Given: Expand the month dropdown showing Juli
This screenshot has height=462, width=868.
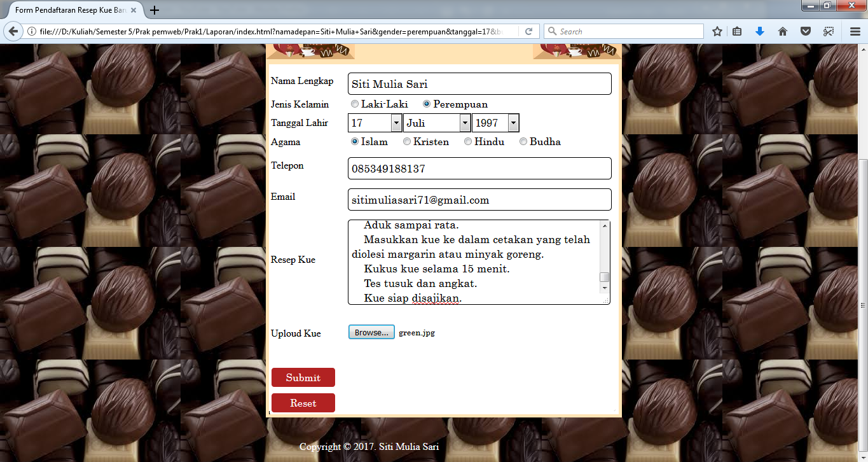Looking at the screenshot, I should pos(464,122).
